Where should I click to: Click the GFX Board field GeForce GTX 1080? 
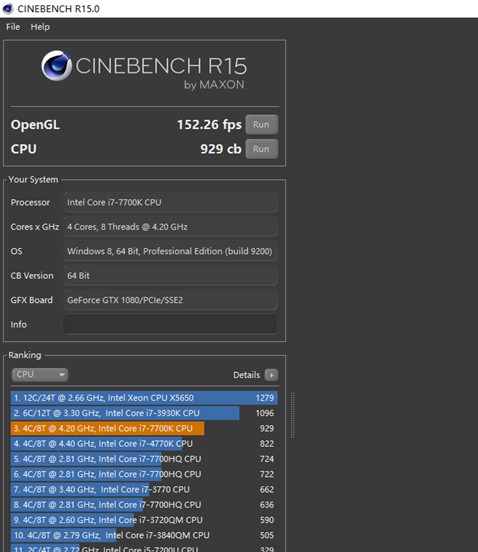click(170, 300)
